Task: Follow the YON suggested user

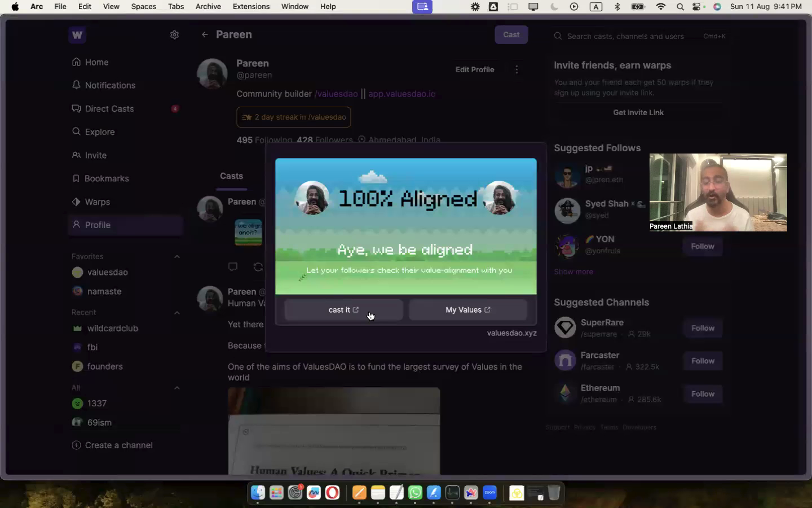Action: point(703,246)
